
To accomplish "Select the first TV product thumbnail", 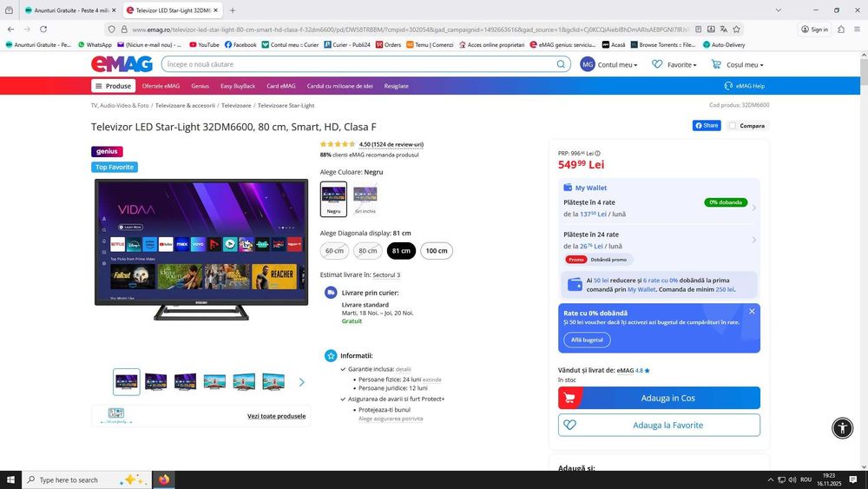I will [126, 381].
